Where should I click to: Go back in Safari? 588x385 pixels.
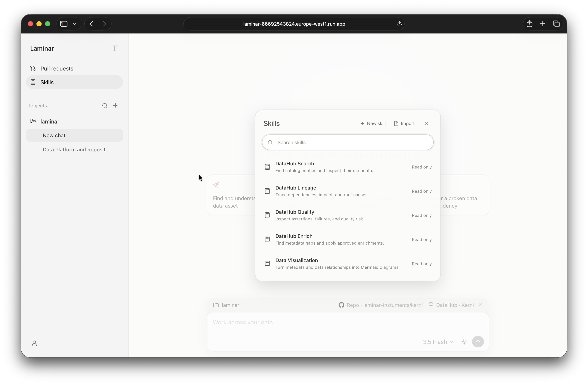click(91, 24)
